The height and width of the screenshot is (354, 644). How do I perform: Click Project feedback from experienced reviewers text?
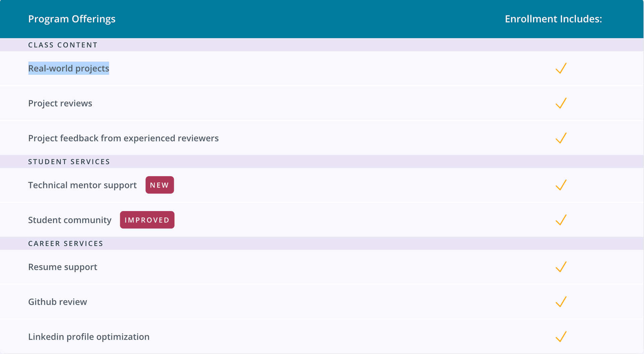tap(123, 138)
